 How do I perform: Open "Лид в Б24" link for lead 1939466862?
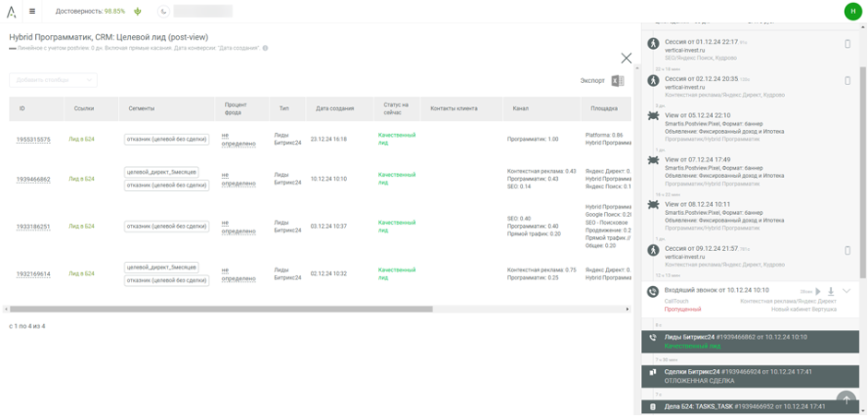click(81, 179)
